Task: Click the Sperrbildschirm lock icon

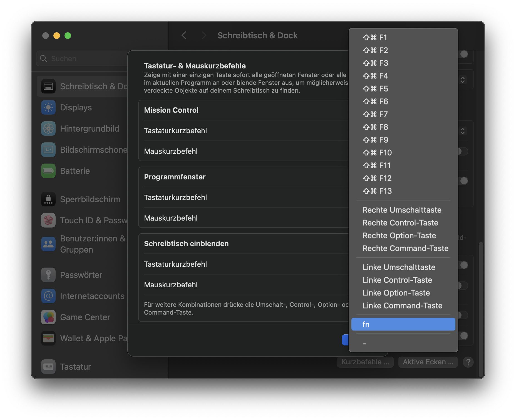Action: click(48, 199)
